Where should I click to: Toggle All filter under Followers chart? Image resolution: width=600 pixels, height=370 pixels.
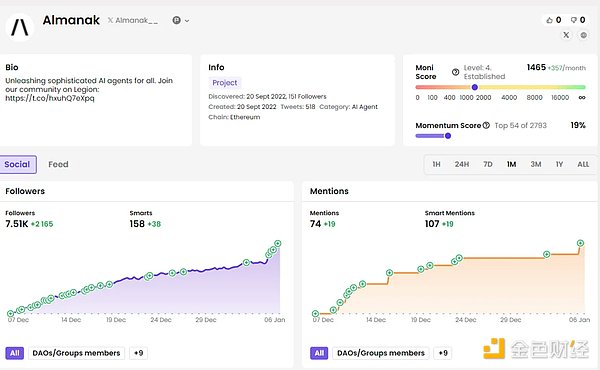click(x=15, y=353)
